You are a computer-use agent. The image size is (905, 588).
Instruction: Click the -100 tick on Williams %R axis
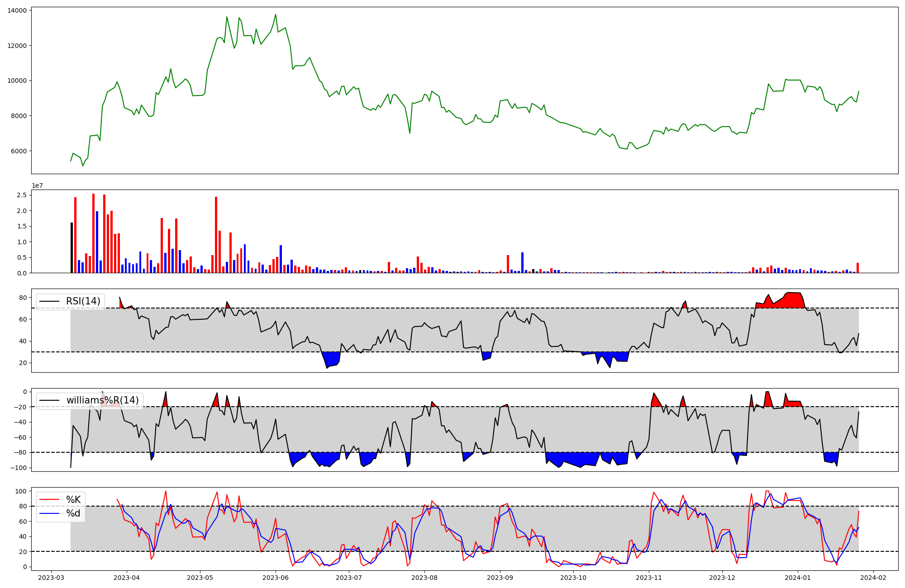(19, 468)
